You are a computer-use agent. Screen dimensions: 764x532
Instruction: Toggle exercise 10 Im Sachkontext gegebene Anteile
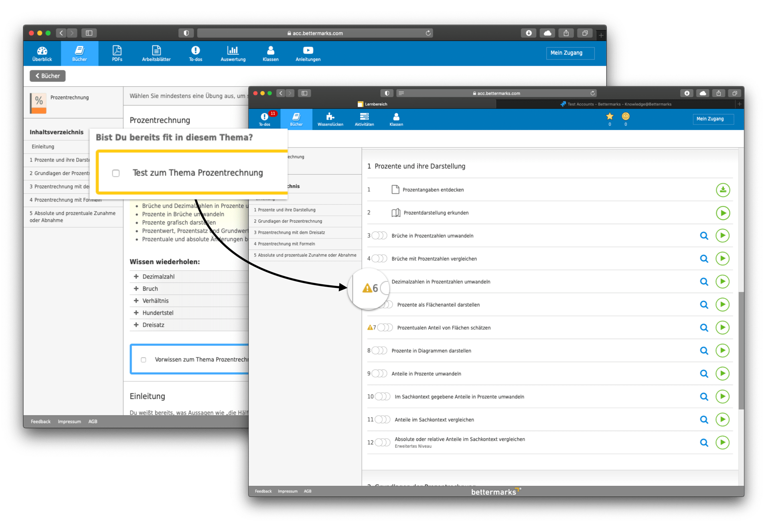(382, 396)
